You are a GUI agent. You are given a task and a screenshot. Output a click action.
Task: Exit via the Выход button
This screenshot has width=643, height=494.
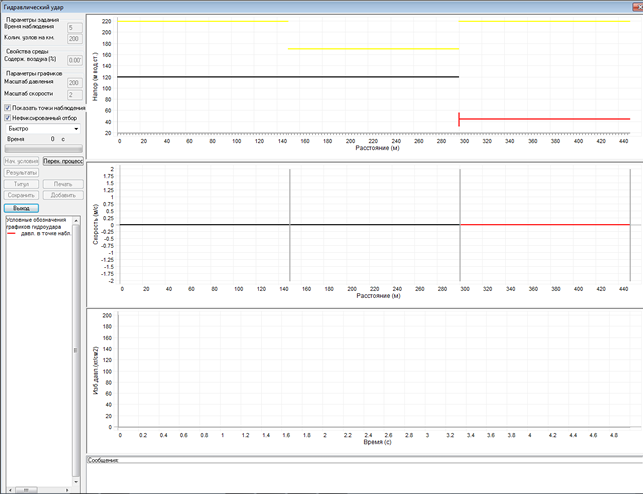tap(21, 207)
